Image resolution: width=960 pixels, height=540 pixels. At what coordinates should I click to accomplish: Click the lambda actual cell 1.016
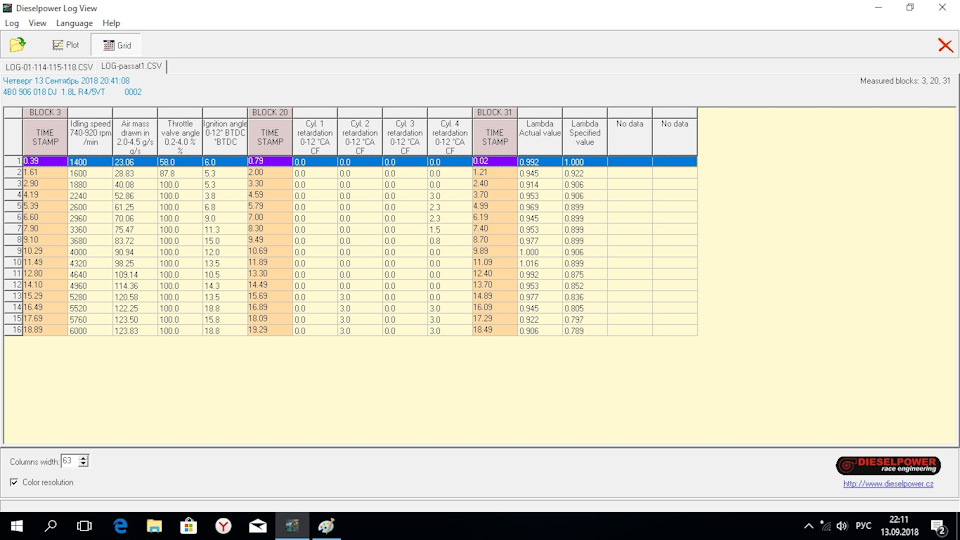[x=539, y=263]
